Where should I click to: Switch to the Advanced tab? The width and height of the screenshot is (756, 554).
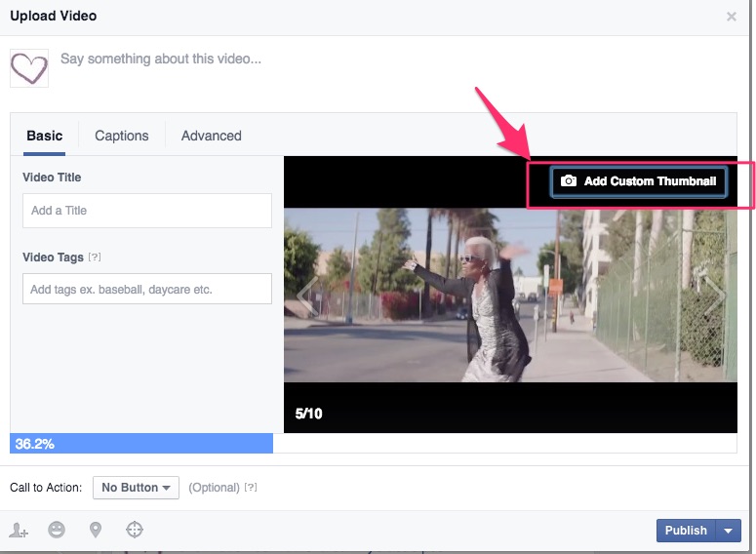point(211,136)
